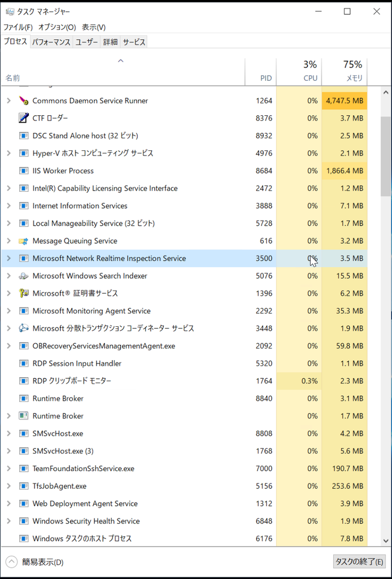The image size is (392, 579).
Task: Click the Microsoft Monitoring Agent Service icon
Action: click(24, 311)
